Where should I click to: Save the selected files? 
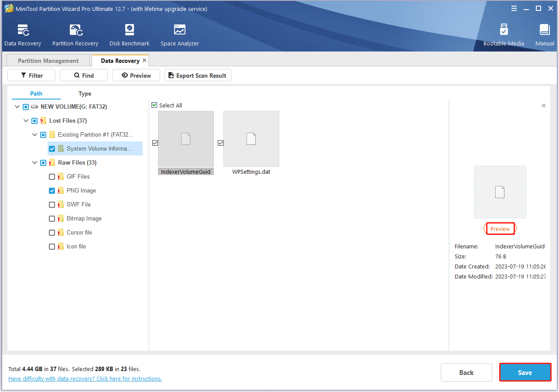[x=525, y=372]
